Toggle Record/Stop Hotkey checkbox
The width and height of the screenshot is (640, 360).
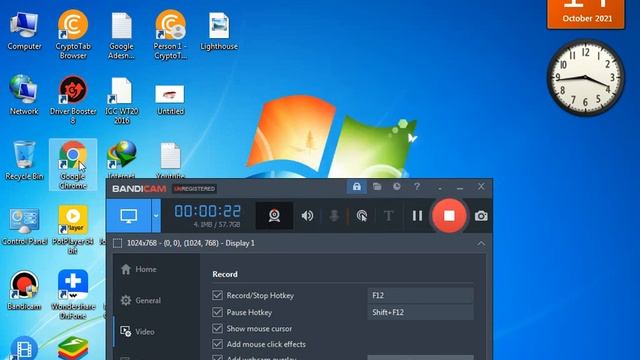click(217, 295)
